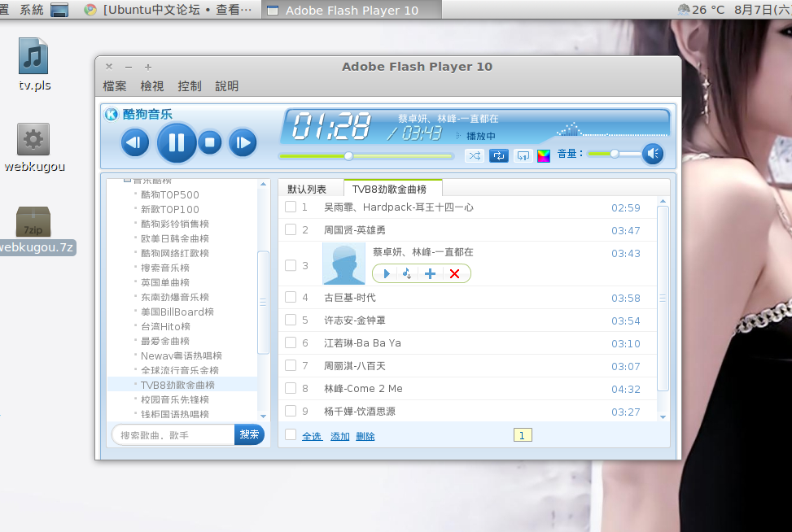The image size is (792, 532).
Task: Check the box for 江若琳-Ba Ba Ya
Action: (x=291, y=342)
